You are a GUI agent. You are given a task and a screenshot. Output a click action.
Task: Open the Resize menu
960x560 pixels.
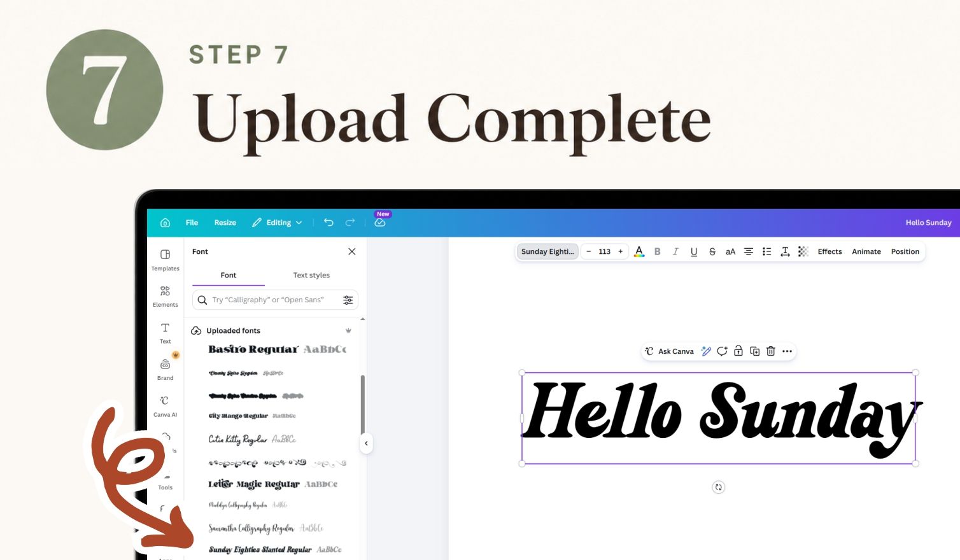coord(225,223)
